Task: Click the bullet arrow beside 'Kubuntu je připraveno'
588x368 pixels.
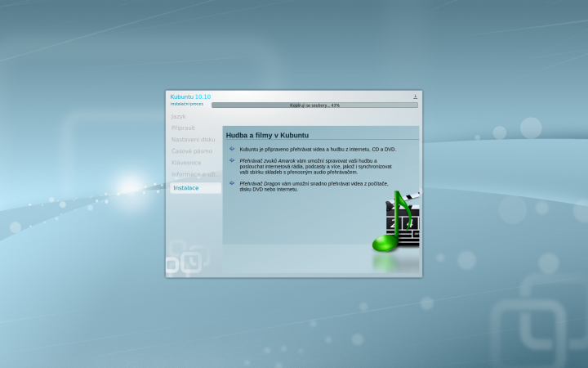Action: [232, 149]
